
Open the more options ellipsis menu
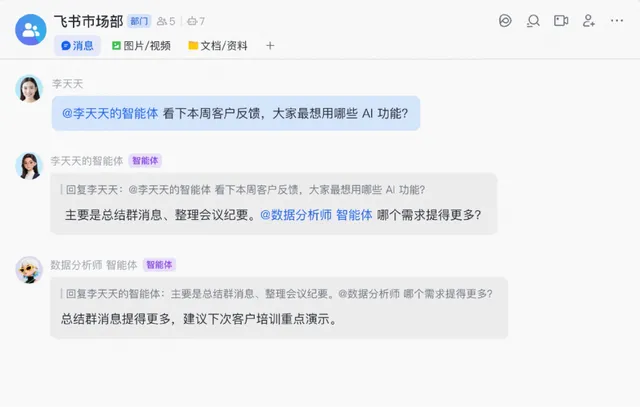pos(617,21)
